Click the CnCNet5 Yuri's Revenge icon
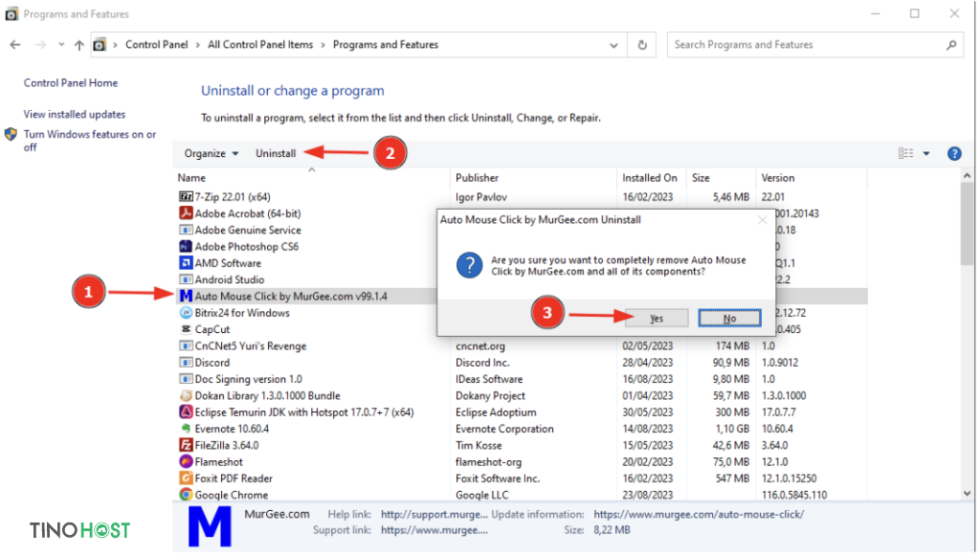This screenshot has width=980, height=556. pos(186,345)
